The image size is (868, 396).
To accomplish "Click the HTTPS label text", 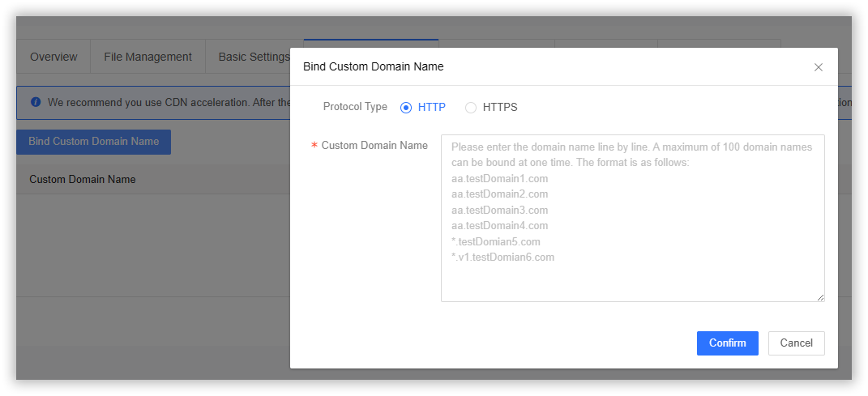I will (499, 107).
